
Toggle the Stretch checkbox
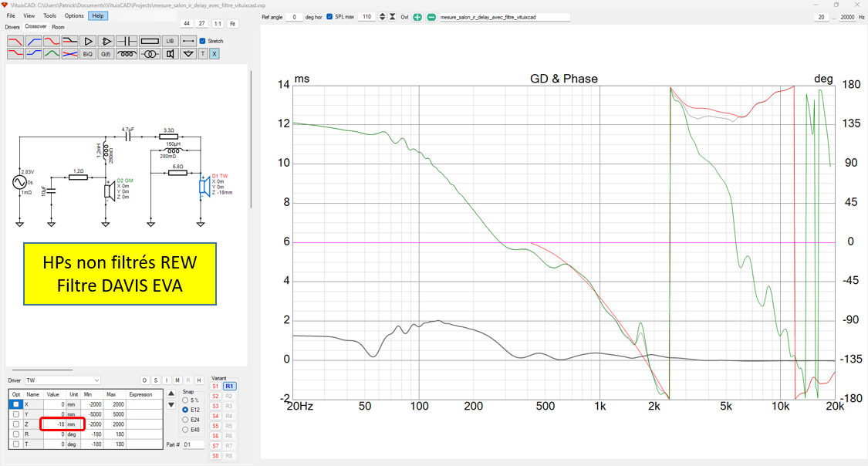click(203, 41)
